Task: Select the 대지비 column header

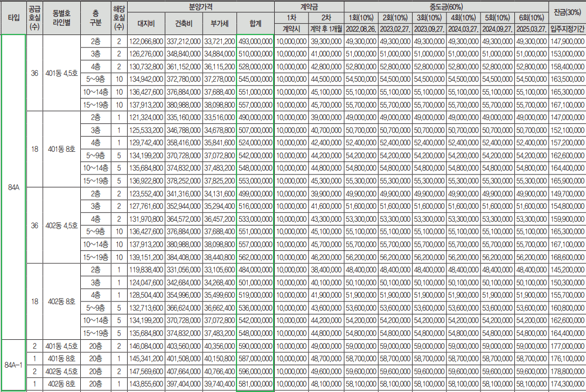Action: point(146,24)
